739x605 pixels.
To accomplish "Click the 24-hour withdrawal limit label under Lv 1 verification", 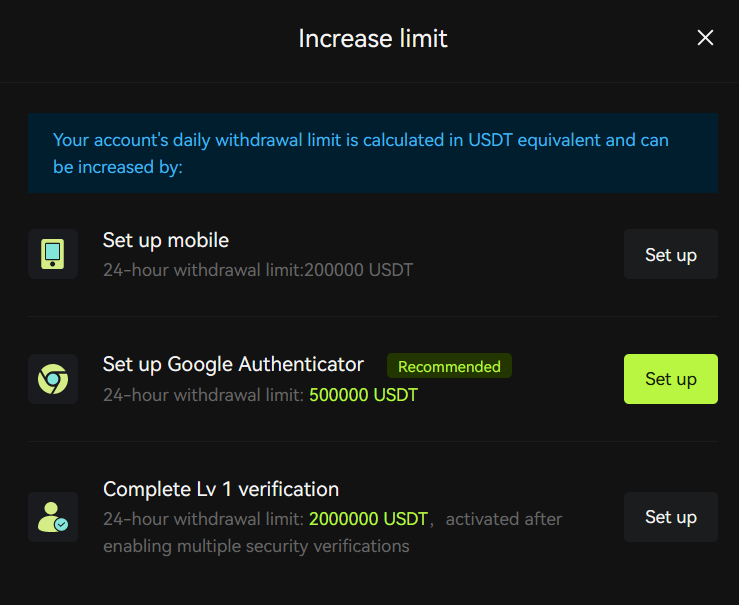I will [x=204, y=519].
